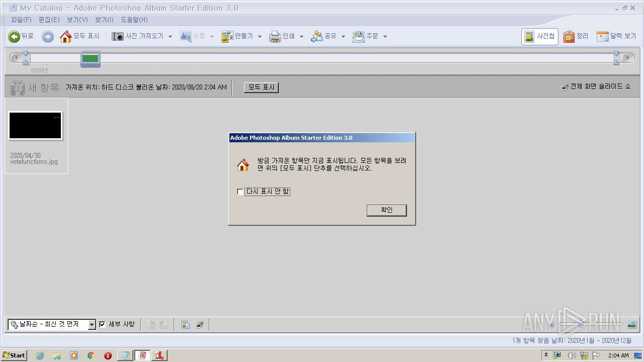Show hidden tray icons arrow
The height and width of the screenshot is (362, 644).
click(546, 355)
